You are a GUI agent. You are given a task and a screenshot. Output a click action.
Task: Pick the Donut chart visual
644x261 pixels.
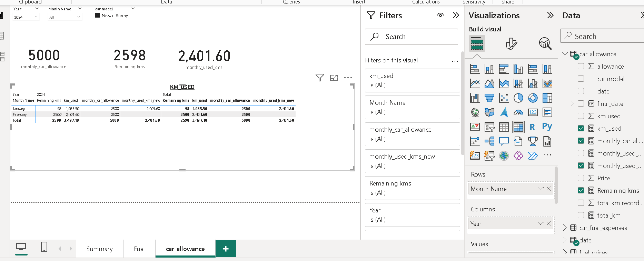(533, 98)
